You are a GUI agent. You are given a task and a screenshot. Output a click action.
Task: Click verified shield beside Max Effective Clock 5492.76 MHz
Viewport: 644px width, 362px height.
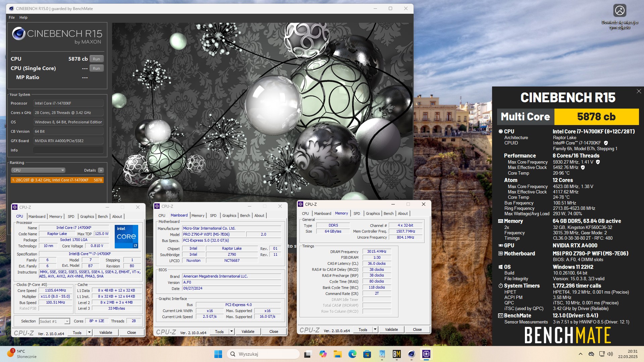tap(583, 167)
